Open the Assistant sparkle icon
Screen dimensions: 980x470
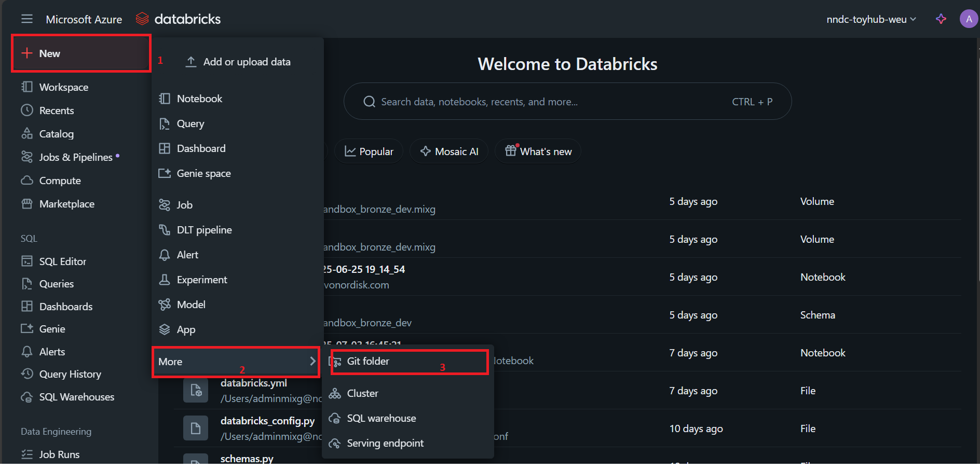click(941, 19)
